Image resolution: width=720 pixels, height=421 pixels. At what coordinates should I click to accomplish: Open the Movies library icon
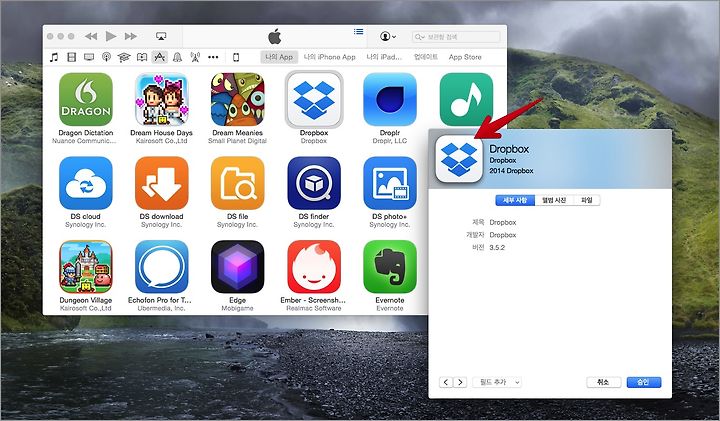coord(72,57)
